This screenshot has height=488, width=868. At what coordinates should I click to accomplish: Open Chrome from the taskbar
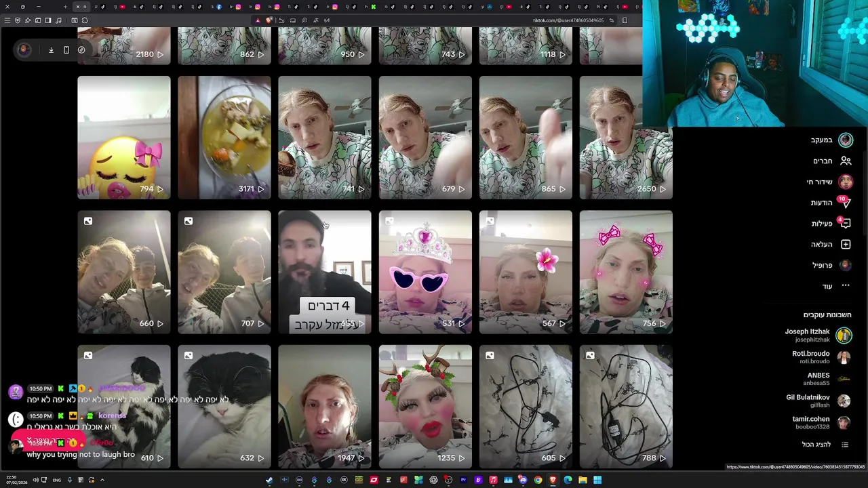[538, 480]
